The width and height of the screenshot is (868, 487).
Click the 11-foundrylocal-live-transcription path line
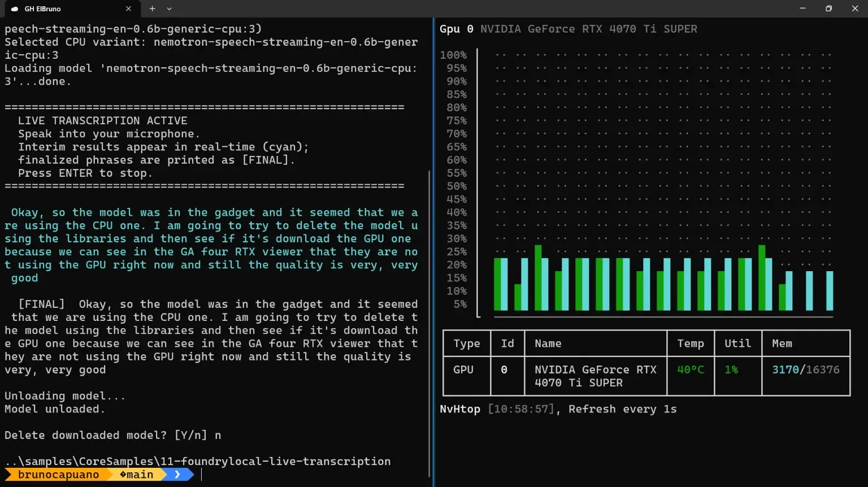(x=198, y=461)
